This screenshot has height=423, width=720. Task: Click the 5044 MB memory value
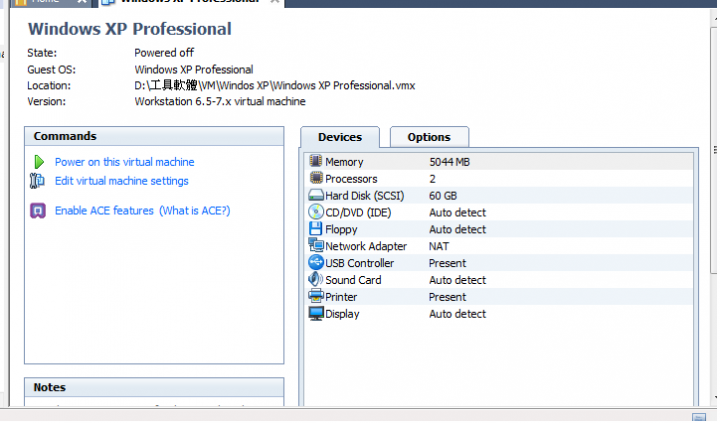[x=450, y=162]
